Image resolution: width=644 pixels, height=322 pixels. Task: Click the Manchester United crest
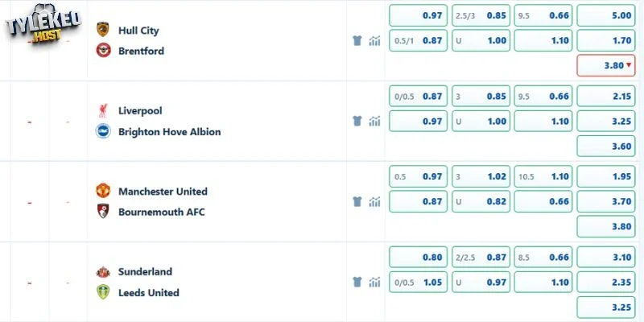pyautogui.click(x=103, y=191)
